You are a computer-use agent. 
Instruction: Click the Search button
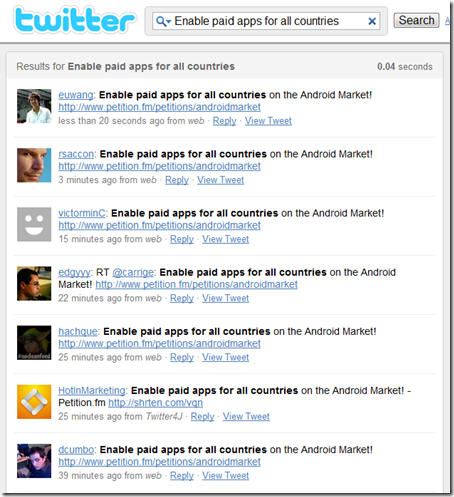[416, 20]
